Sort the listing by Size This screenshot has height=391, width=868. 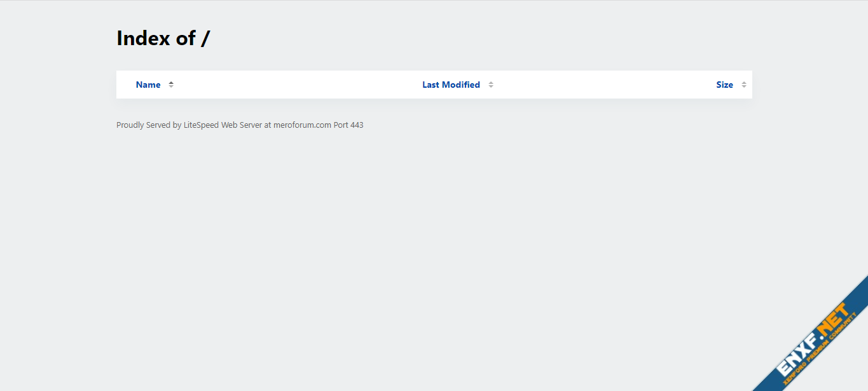[x=724, y=85]
